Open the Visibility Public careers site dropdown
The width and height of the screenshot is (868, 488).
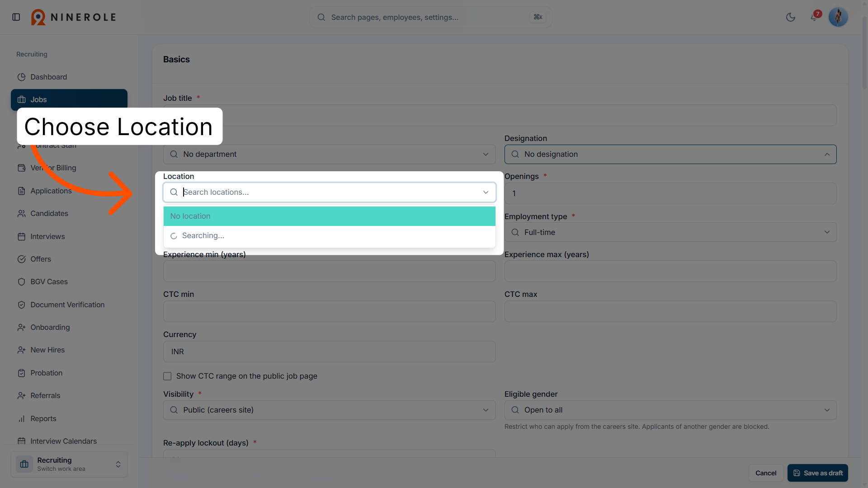329,410
